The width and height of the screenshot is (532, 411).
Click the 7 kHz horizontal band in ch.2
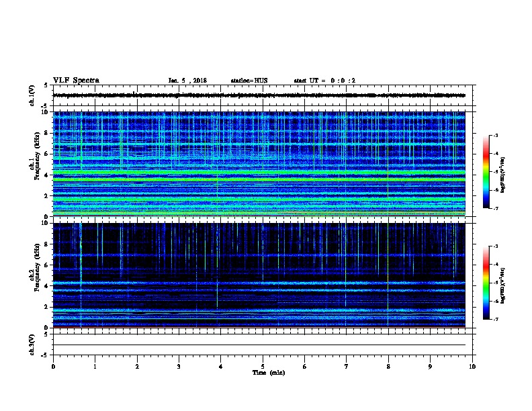coord(259,255)
